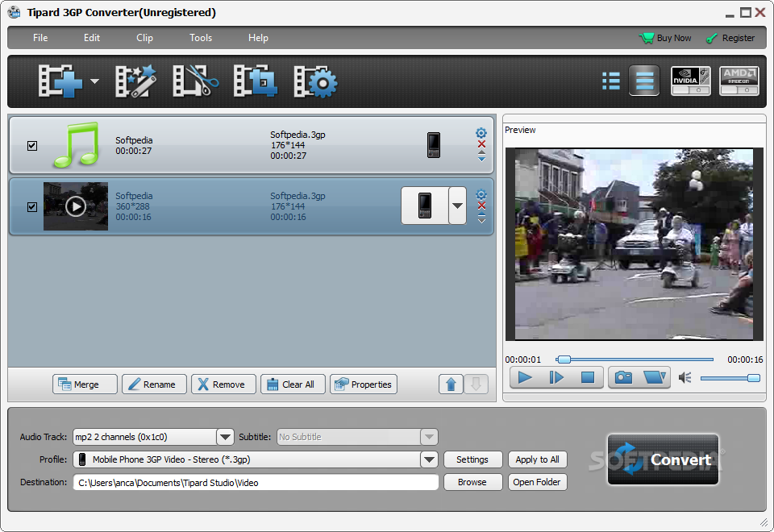Mute the preview audio

685,378
